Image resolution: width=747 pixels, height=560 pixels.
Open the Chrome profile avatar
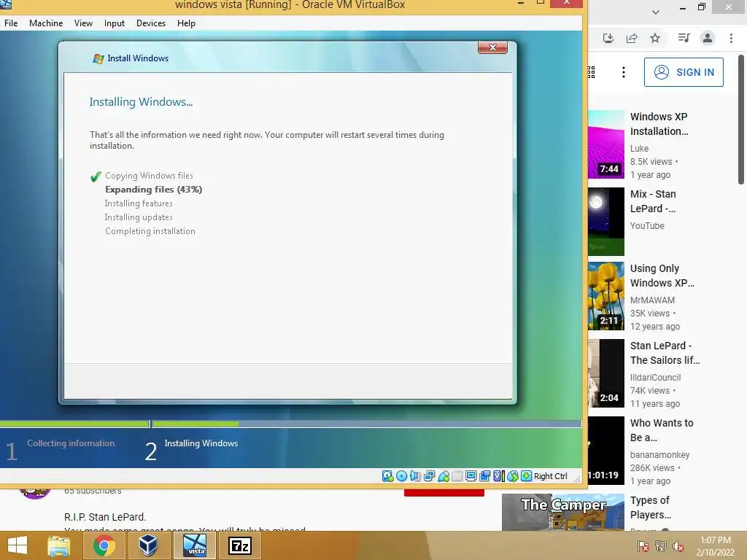click(708, 38)
